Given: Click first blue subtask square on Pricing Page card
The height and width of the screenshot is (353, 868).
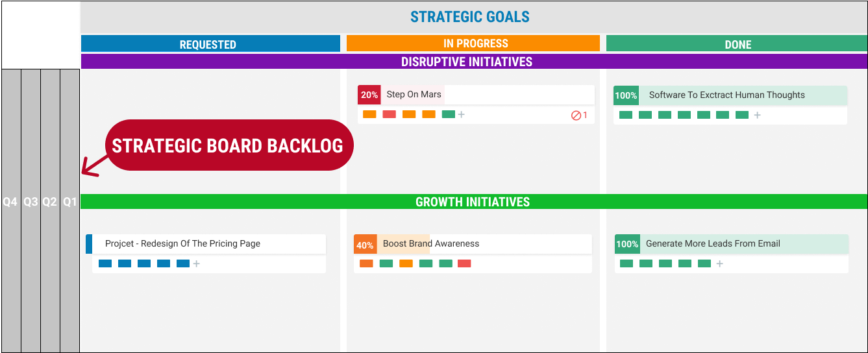Looking at the screenshot, I should 105,263.
